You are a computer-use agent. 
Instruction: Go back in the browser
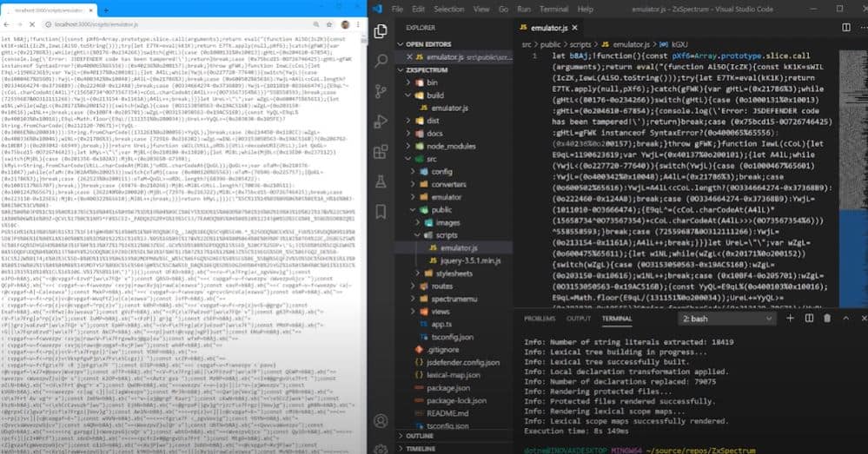[x=7, y=25]
